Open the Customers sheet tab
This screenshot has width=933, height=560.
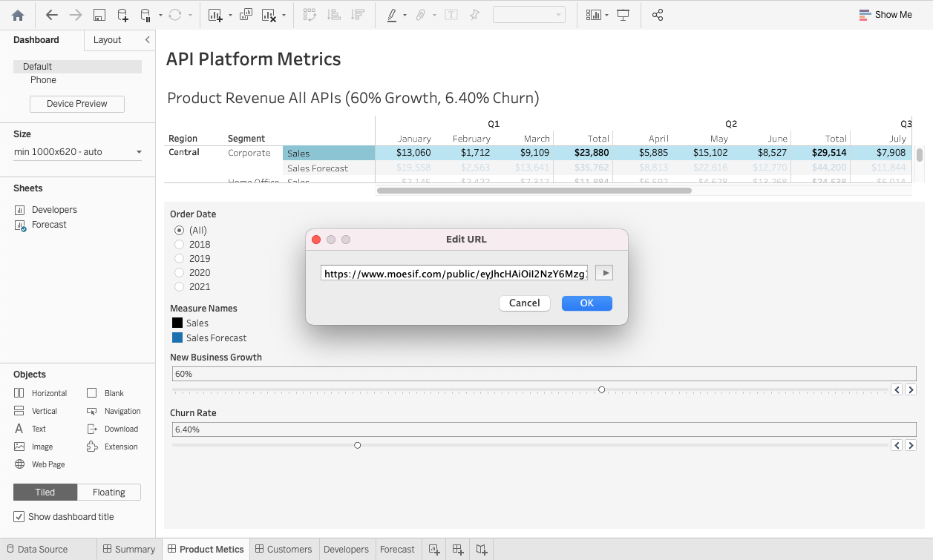point(284,550)
